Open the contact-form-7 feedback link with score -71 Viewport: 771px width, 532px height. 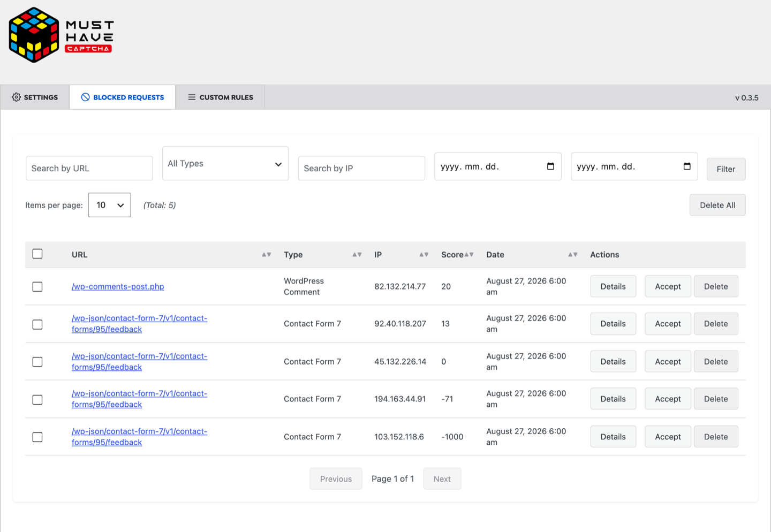pos(139,399)
